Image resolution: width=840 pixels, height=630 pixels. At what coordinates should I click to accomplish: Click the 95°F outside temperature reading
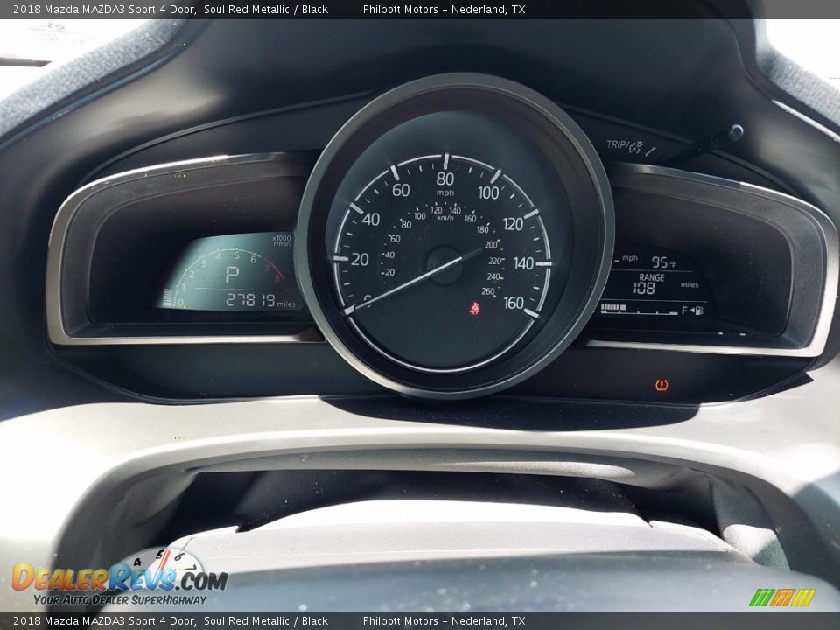click(x=663, y=262)
